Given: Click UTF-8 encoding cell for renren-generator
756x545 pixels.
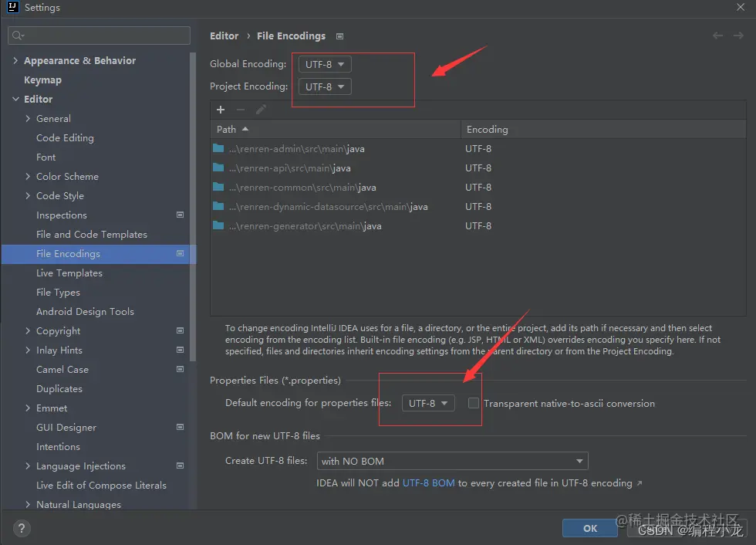Looking at the screenshot, I should click(478, 225).
